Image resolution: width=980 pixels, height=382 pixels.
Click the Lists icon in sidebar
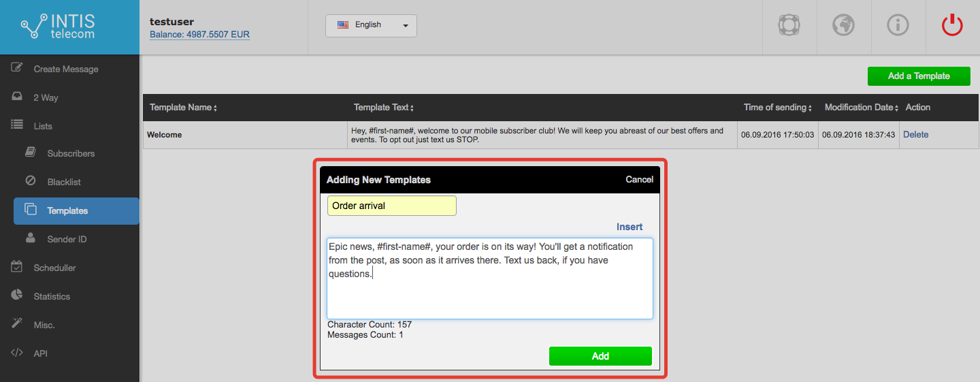click(17, 125)
